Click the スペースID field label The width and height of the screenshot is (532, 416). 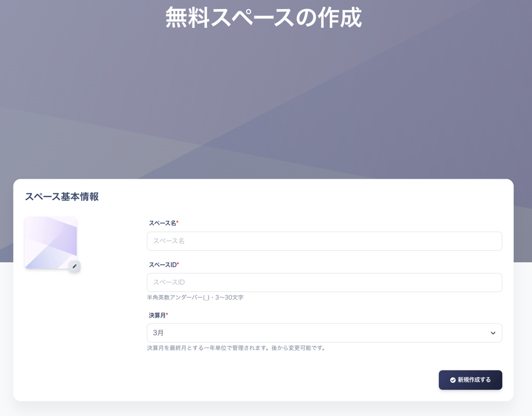[164, 264]
